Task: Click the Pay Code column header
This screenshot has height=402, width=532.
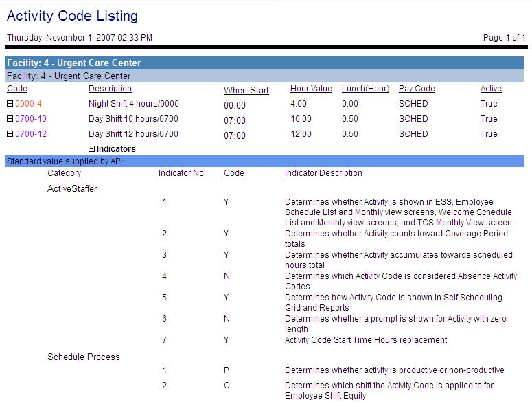Action: point(417,89)
